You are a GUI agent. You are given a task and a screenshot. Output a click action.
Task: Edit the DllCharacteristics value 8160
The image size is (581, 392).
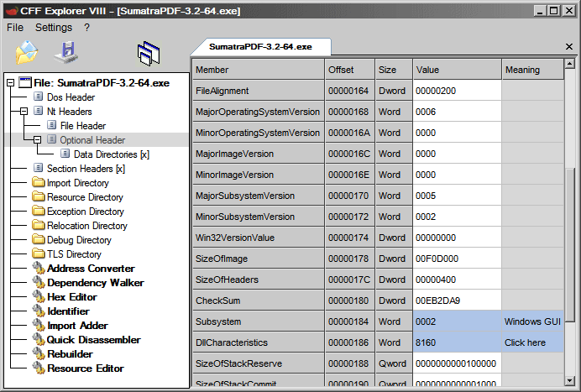(458, 342)
